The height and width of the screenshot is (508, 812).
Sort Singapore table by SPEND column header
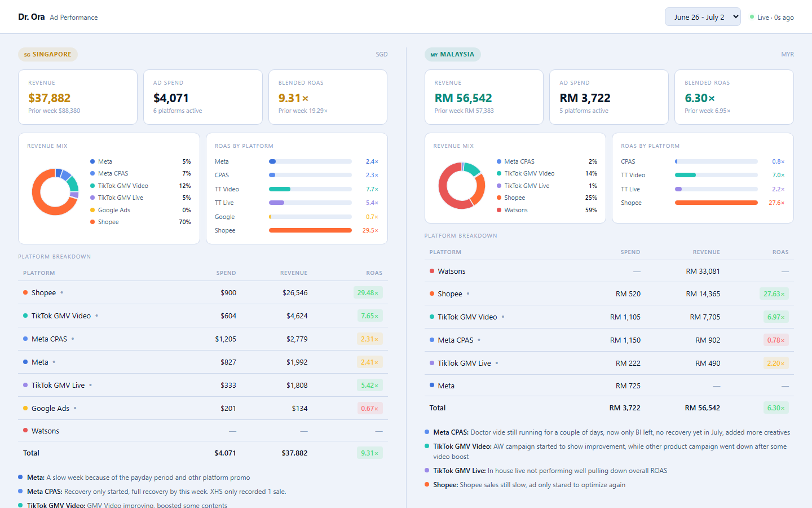(x=226, y=273)
